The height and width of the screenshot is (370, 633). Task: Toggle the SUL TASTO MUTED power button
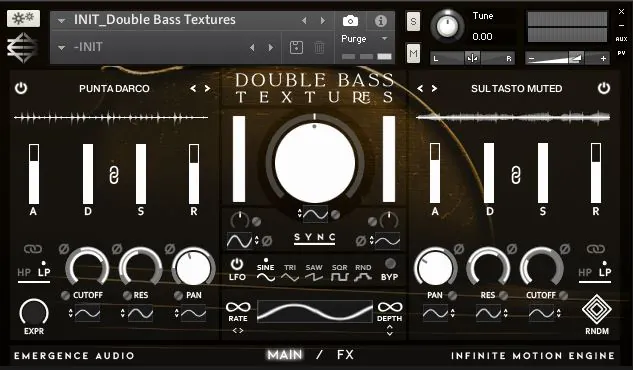(604, 88)
